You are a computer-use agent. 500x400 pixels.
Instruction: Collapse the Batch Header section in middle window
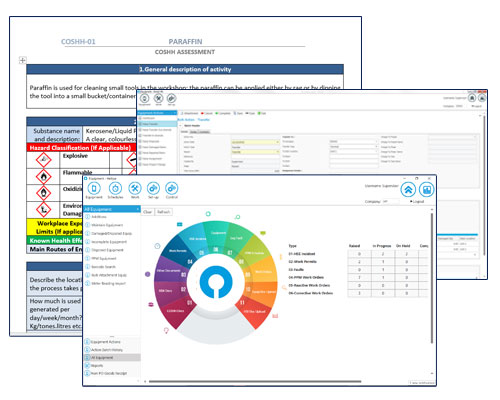click(x=181, y=126)
